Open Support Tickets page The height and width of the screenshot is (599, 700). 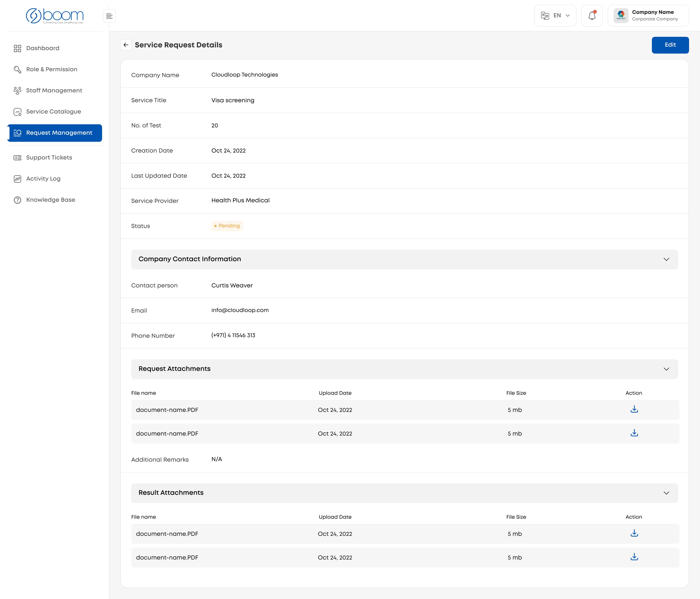point(55,157)
